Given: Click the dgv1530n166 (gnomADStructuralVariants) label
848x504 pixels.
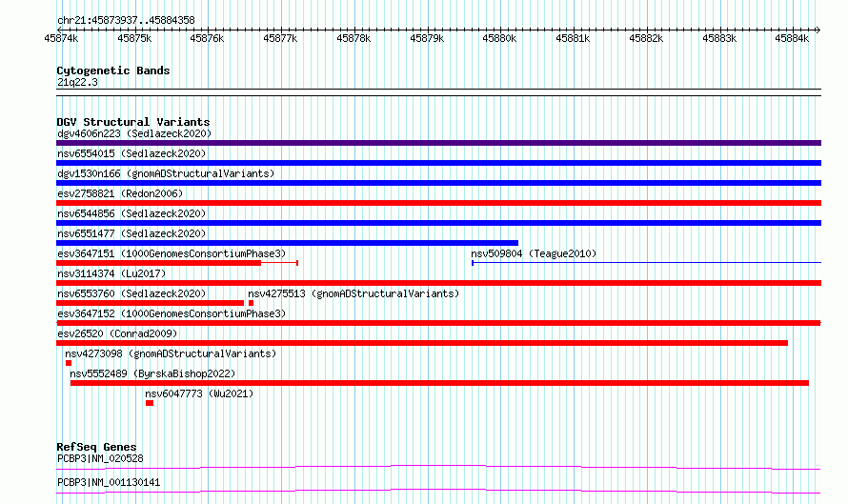Looking at the screenshot, I should point(166,173).
